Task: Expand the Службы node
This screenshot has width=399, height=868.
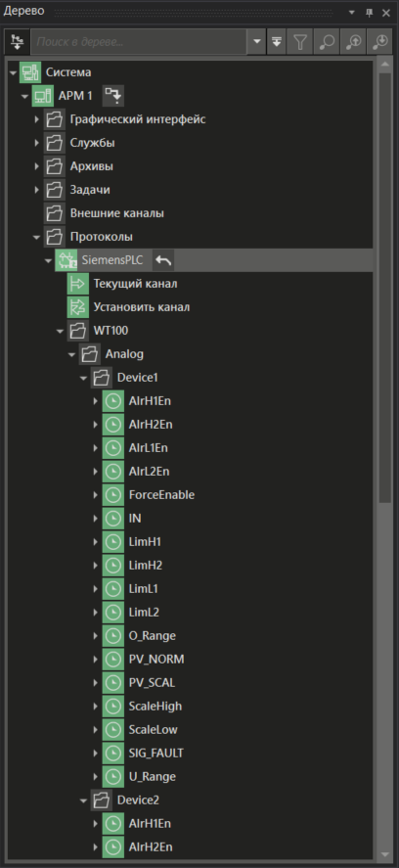Action: pos(36,143)
